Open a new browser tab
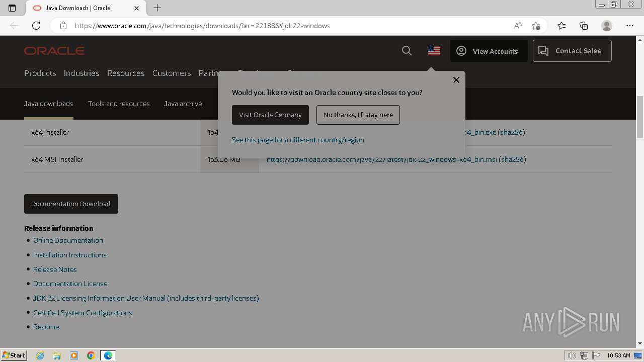This screenshot has height=362, width=644. click(x=157, y=8)
